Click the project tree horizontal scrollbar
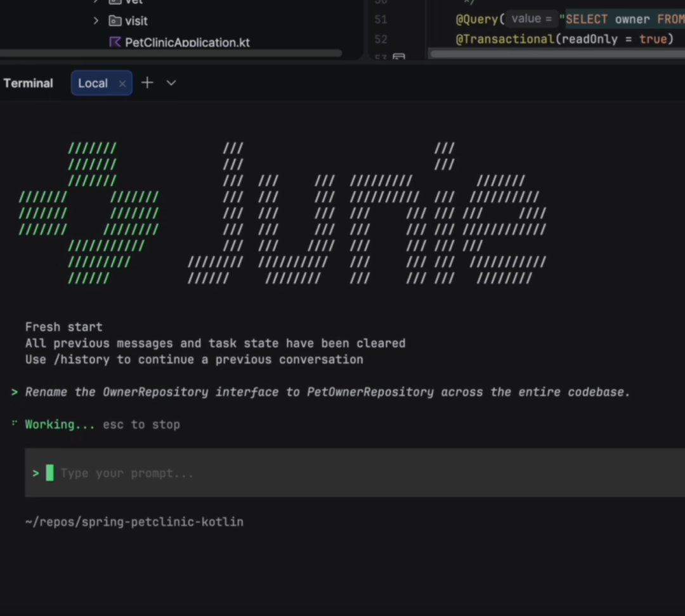Screen dimensions: 685x616 (x=171, y=53)
